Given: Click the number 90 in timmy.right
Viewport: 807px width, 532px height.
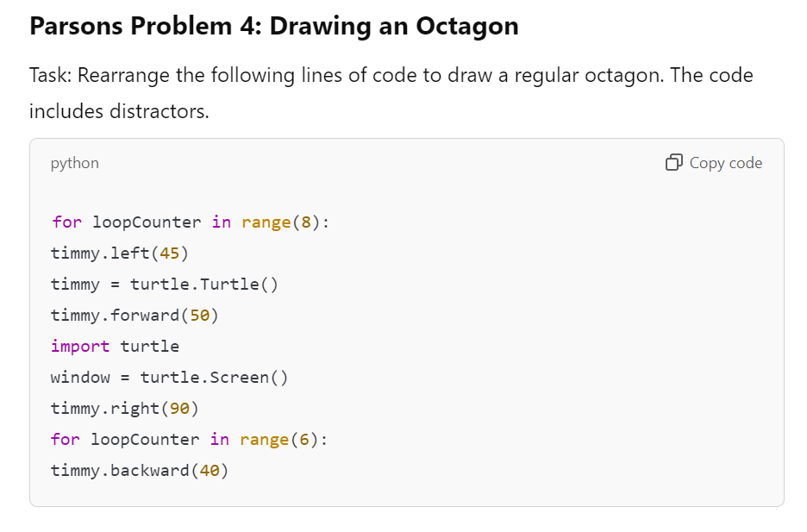Looking at the screenshot, I should coord(181,408).
